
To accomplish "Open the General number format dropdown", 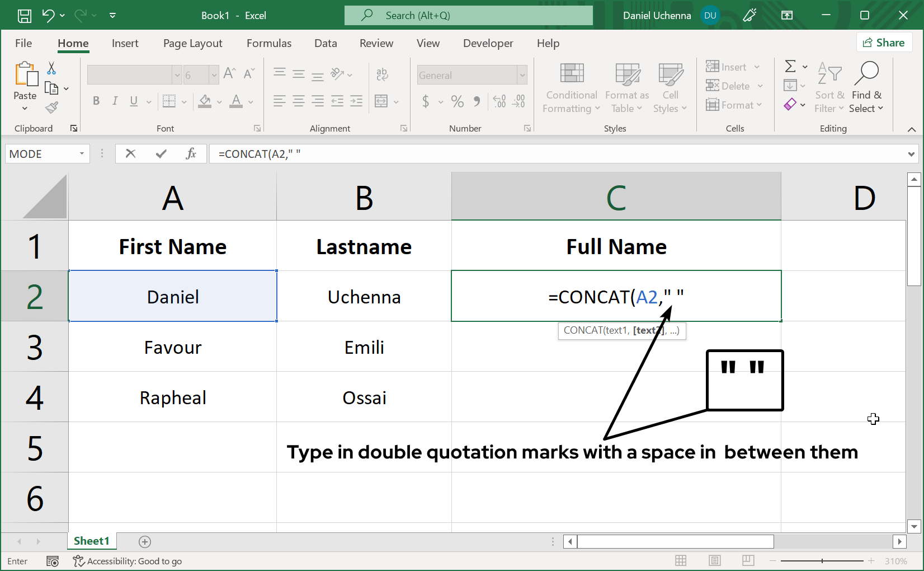I will click(520, 74).
